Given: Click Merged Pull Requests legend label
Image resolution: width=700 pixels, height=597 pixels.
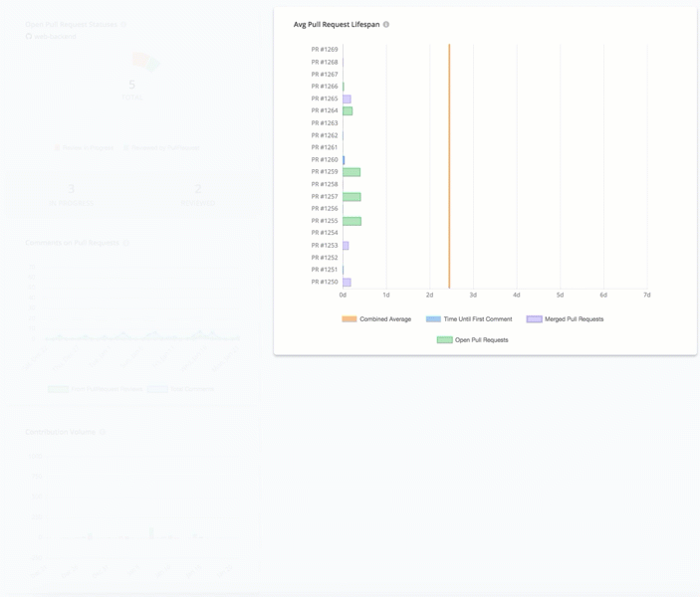Looking at the screenshot, I should (575, 319).
